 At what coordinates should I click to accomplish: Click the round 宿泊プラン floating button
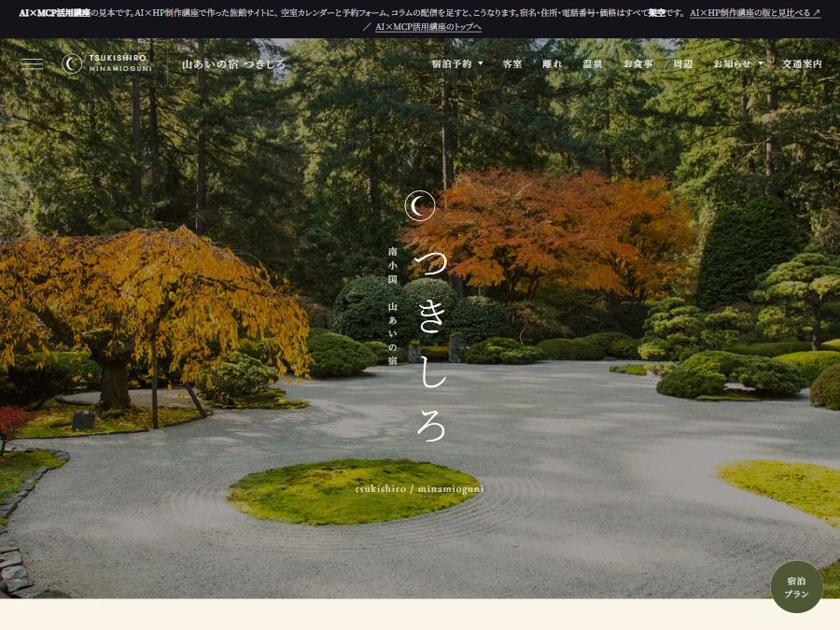[x=797, y=587]
